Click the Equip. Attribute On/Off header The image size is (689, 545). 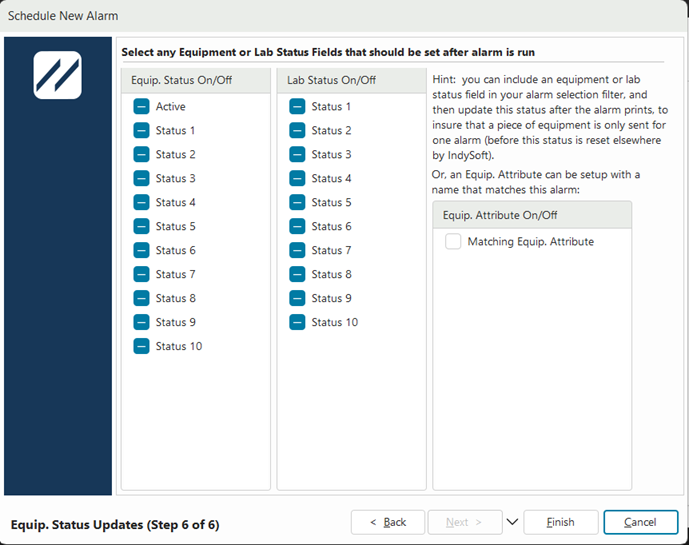(532, 215)
